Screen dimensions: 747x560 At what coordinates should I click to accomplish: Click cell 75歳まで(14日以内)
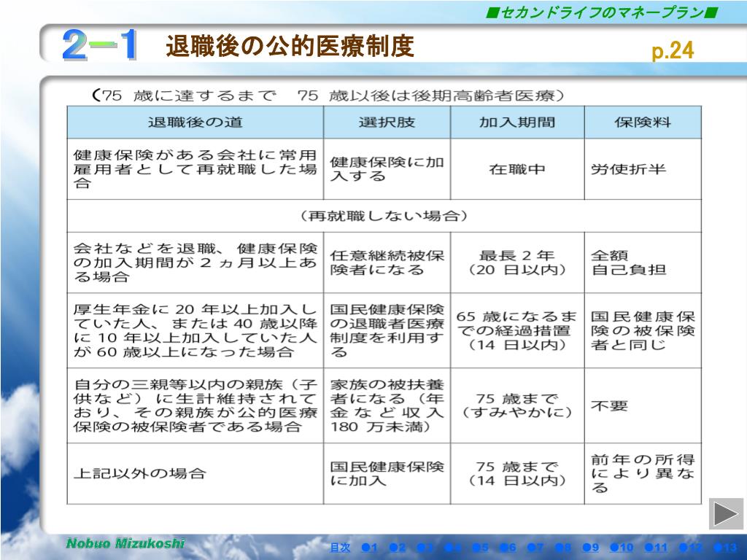[517, 473]
